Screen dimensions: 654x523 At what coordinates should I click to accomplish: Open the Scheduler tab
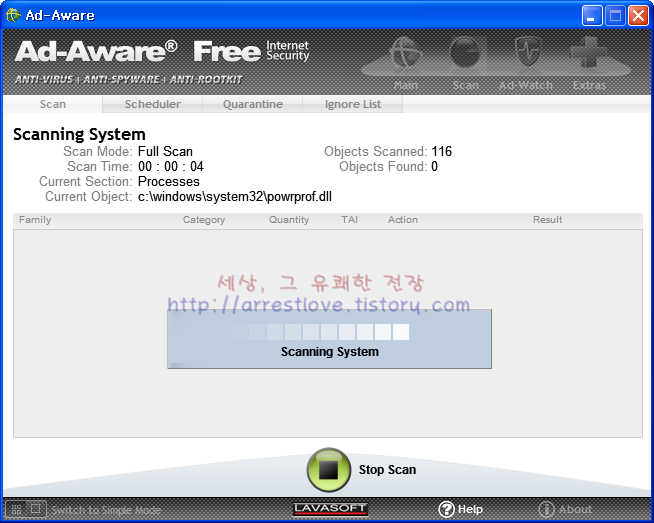[153, 104]
